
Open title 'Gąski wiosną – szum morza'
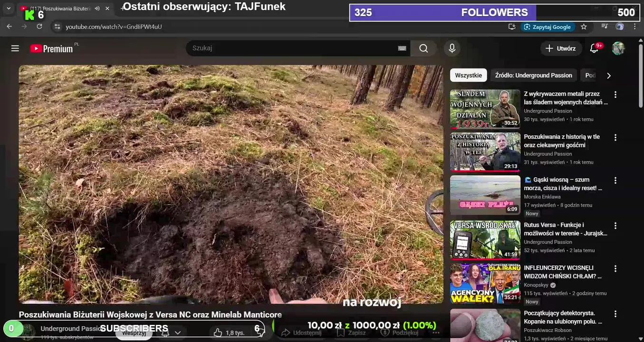pos(564,184)
